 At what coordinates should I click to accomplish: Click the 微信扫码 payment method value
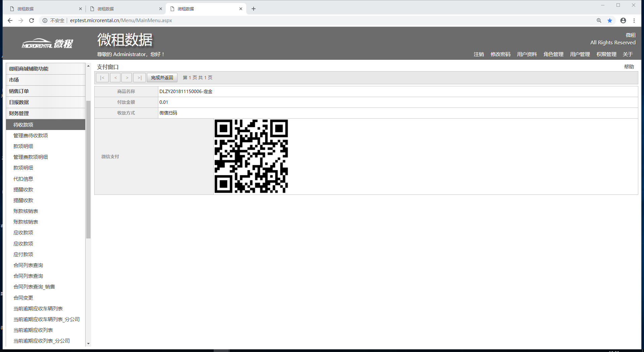168,113
